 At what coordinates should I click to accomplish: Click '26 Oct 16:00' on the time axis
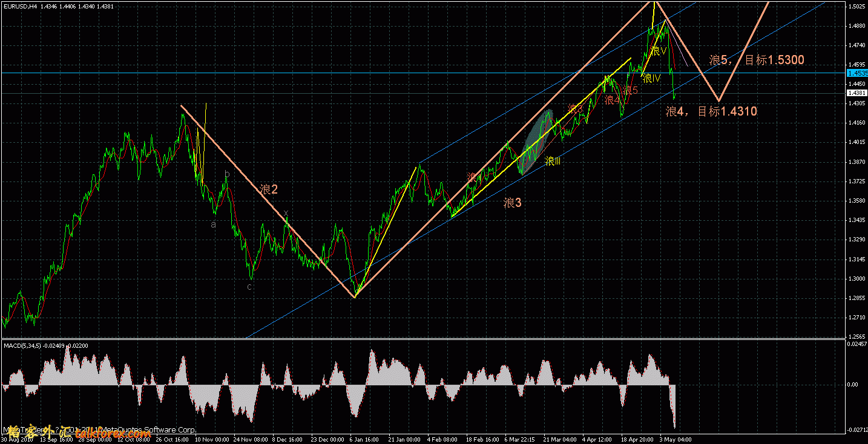point(172,440)
